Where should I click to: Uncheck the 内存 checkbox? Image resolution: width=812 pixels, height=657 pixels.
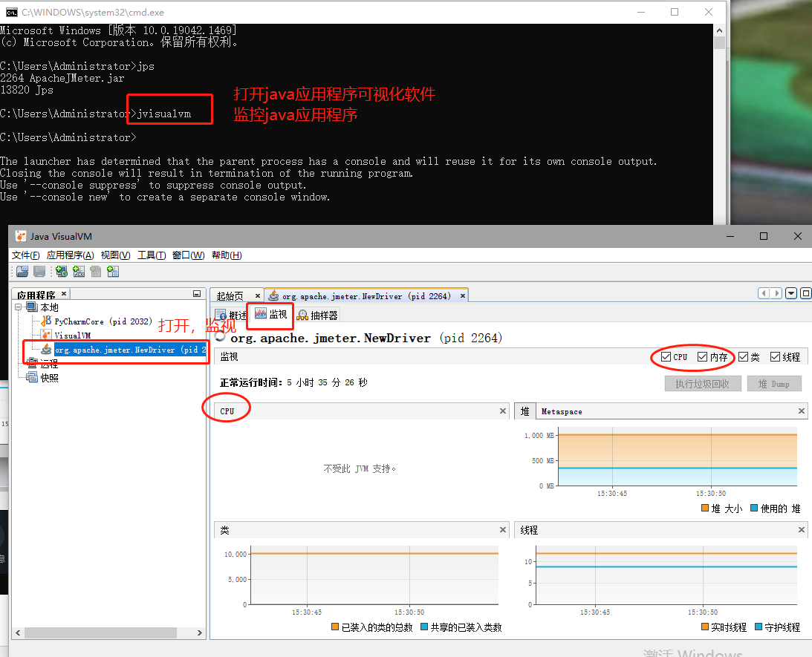coord(702,356)
